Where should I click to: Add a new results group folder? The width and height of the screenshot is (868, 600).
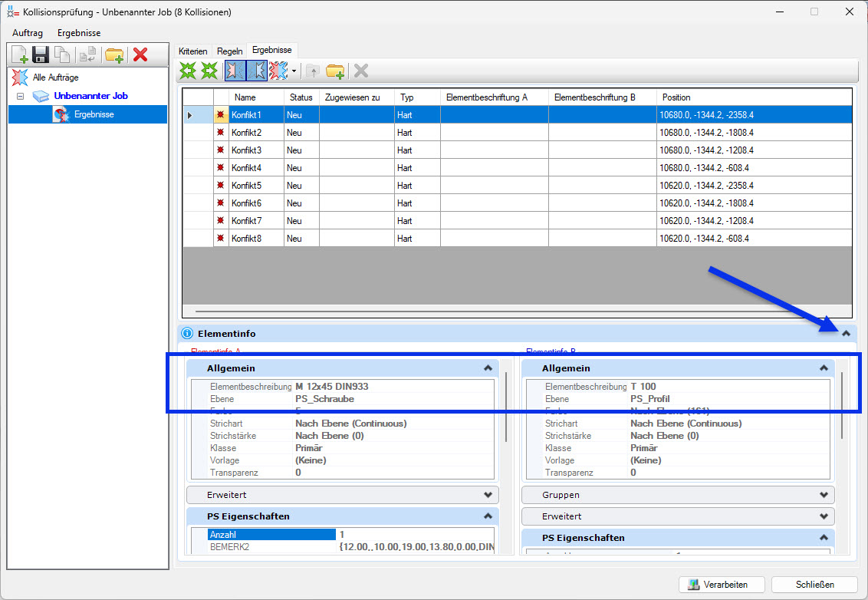pyautogui.click(x=335, y=71)
